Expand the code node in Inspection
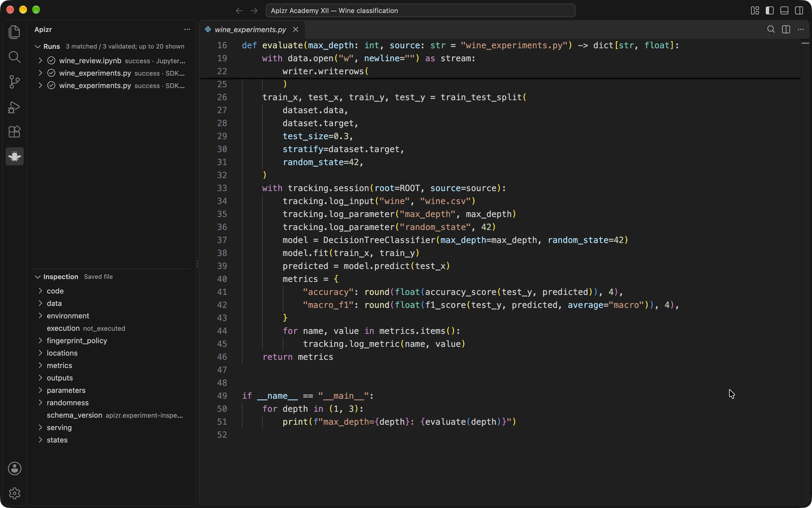 [41, 291]
